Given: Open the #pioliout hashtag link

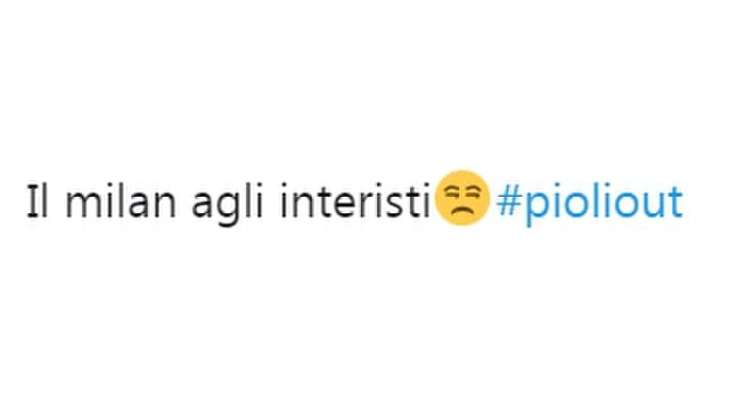Looking at the screenshot, I should (590, 204).
